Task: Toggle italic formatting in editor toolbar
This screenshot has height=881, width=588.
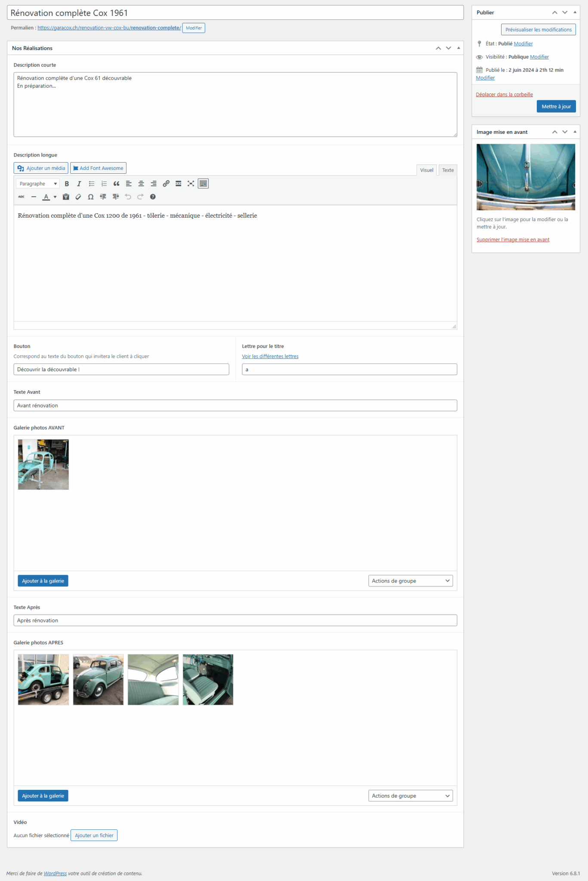Action: pos(79,184)
